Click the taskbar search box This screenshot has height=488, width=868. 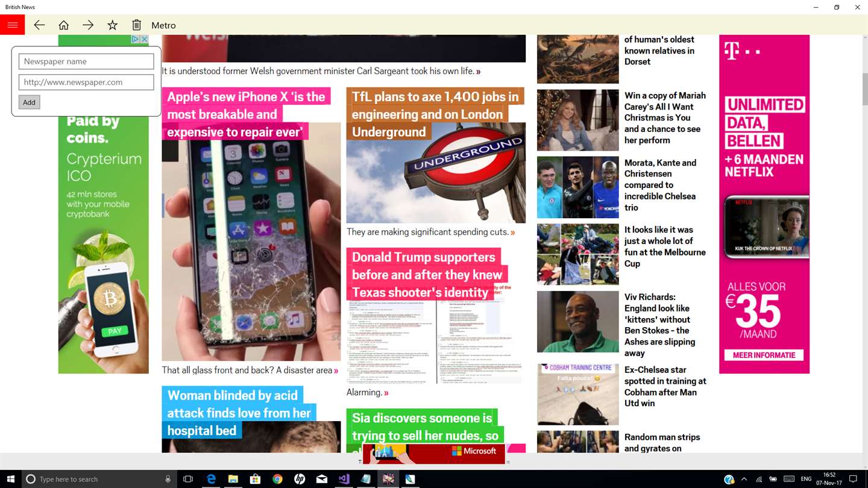pyautogui.click(x=99, y=479)
